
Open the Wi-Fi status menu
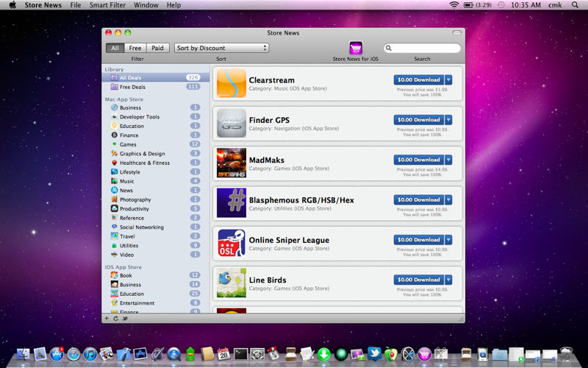454,5
